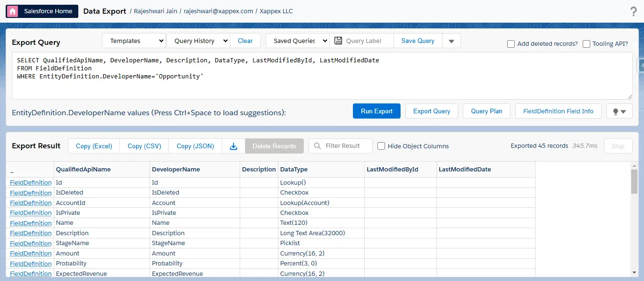The image size is (644, 281).
Task: Open the Saved Queries dropdown
Action: 298,41
